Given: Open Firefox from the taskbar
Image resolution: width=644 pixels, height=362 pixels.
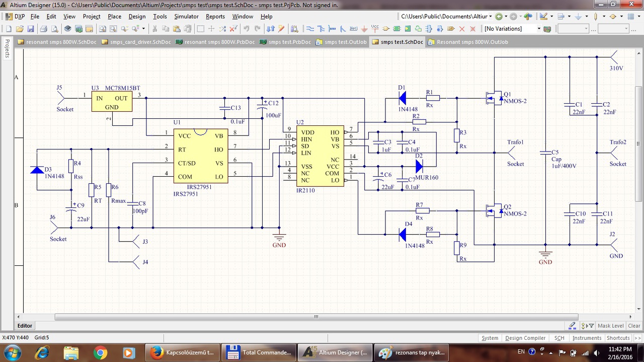Looking at the screenshot, I should (x=182, y=352).
